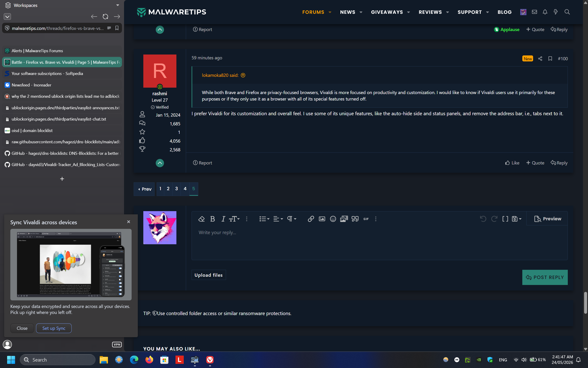
Task: Expand the FORUMS menu dropdown arrow
Action: pyautogui.click(x=330, y=12)
